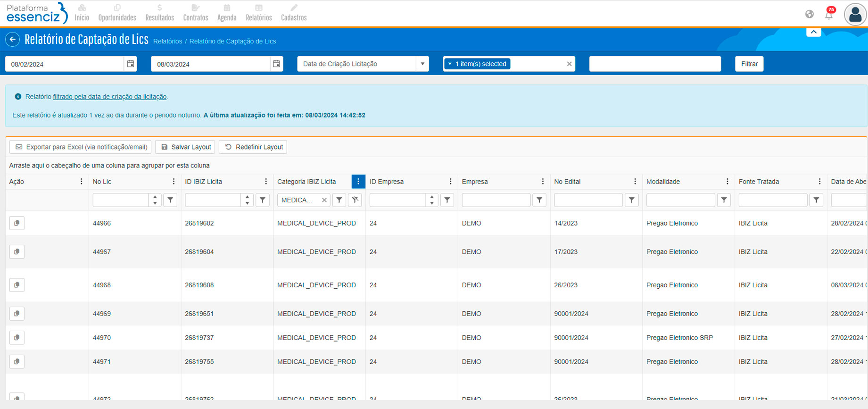This screenshot has width=868, height=409.
Task: Open the No Edital column menu
Action: coord(635,182)
